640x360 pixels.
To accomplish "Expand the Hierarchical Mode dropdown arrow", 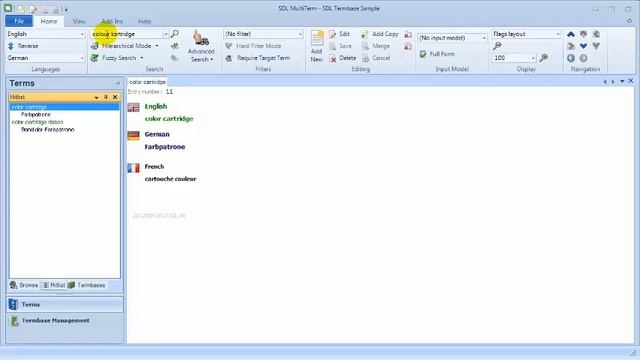I will click(157, 46).
